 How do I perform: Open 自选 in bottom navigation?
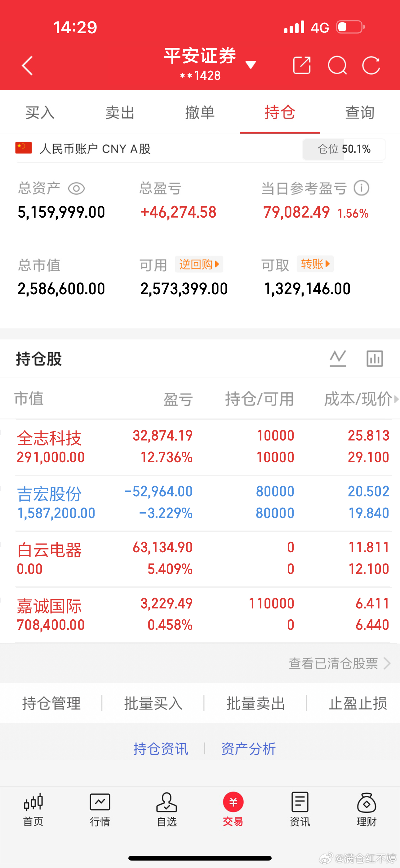167,809
